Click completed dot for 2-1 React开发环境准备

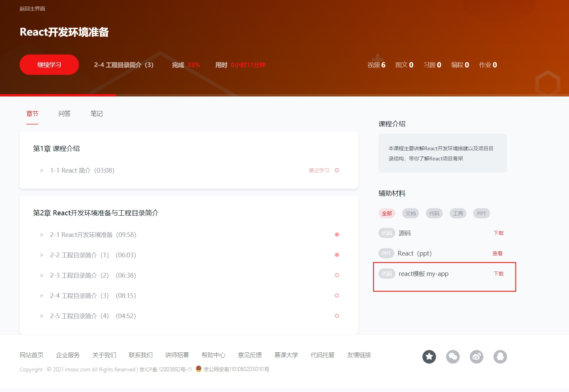337,235
